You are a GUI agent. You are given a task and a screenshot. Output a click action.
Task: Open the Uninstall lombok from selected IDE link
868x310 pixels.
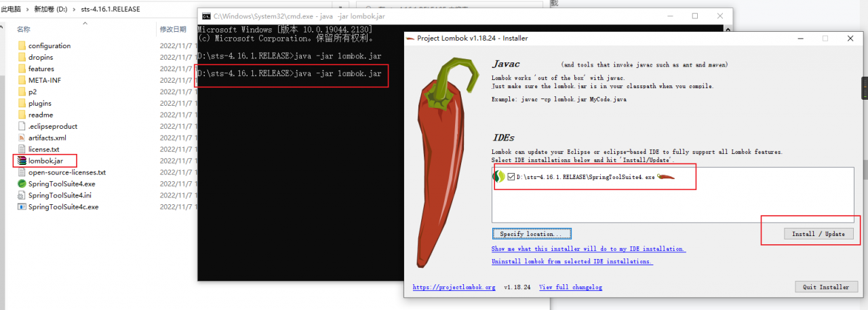572,261
